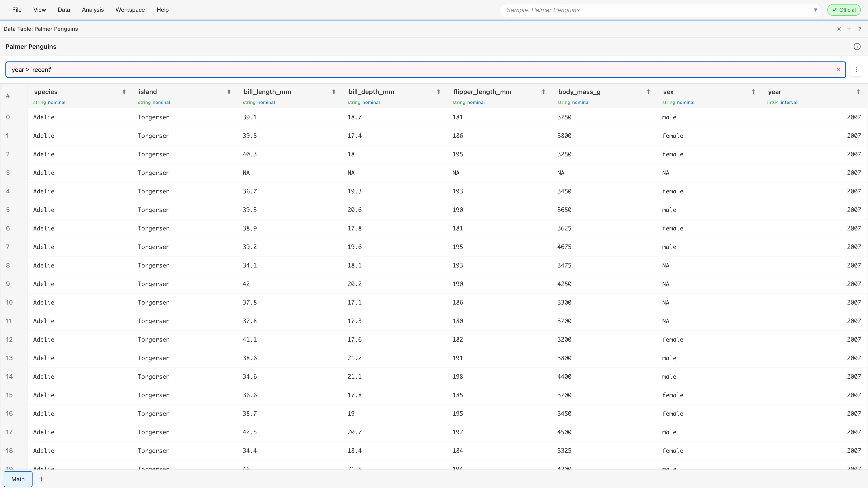
Task: Select body mass cell 3325
Action: click(x=564, y=451)
